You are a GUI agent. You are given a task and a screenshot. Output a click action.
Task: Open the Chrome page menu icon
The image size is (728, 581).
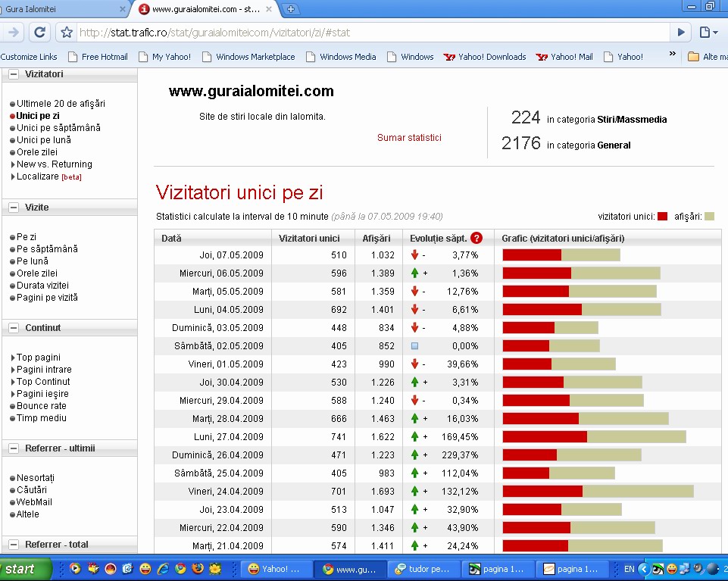(708, 33)
